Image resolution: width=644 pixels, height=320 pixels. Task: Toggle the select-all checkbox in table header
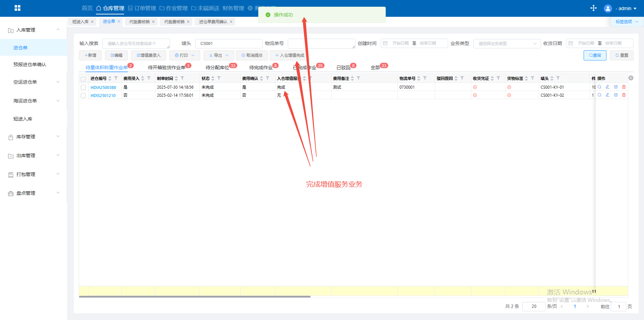coord(83,79)
